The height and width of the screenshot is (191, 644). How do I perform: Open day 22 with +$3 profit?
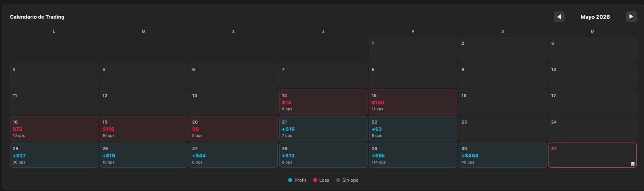point(413,129)
